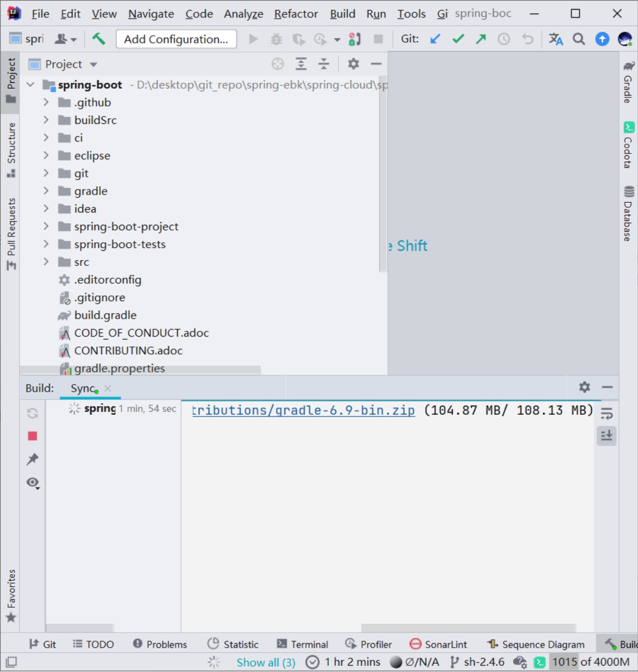Click Show all (3) background tasks link

266,662
